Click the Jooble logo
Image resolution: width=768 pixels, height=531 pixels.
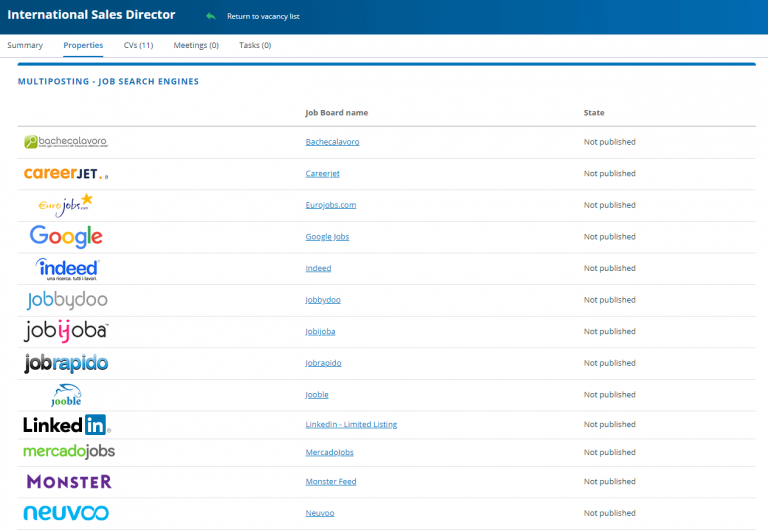(66, 395)
